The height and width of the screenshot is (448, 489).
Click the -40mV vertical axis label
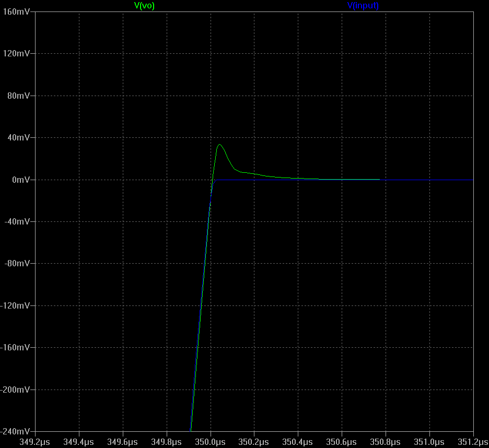pos(17,222)
